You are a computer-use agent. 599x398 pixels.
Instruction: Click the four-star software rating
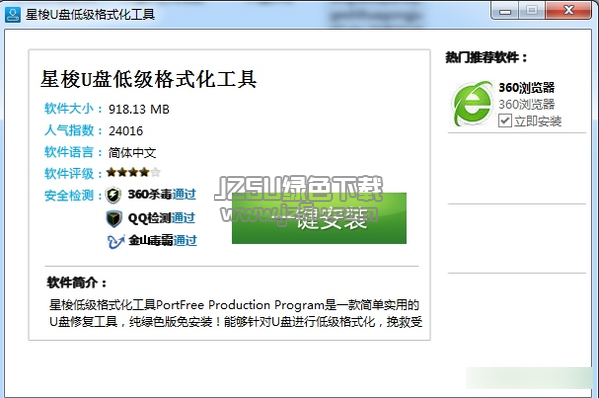point(133,173)
